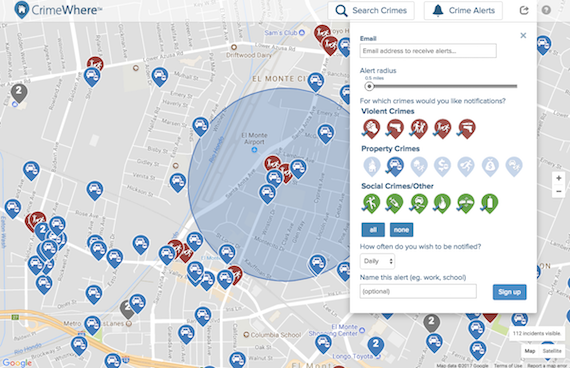Toggle the flame arson social crime marker
This screenshot has height=368, width=570.
(442, 203)
